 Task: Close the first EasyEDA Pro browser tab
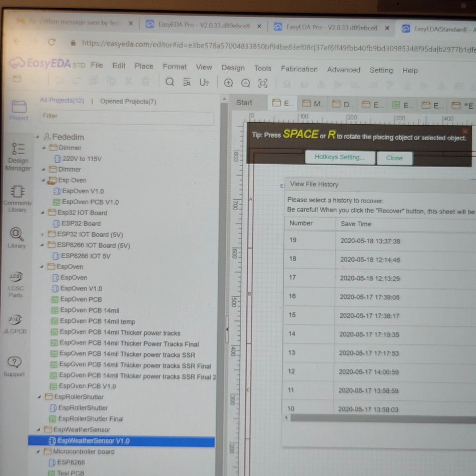coord(259,26)
